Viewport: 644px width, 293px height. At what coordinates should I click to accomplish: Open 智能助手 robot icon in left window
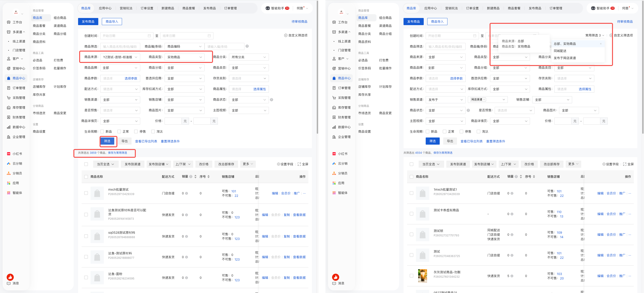[x=268, y=8]
